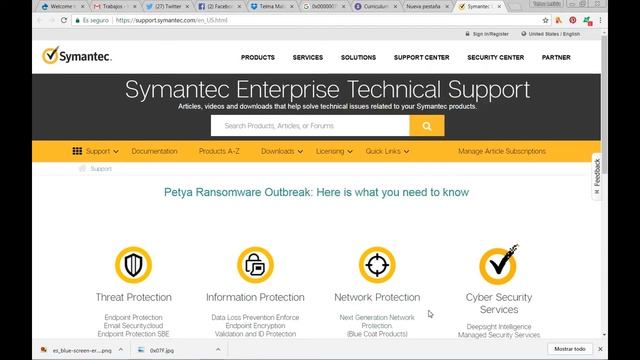
Task: Click the Mostrar todo downloads button
Action: [570, 349]
